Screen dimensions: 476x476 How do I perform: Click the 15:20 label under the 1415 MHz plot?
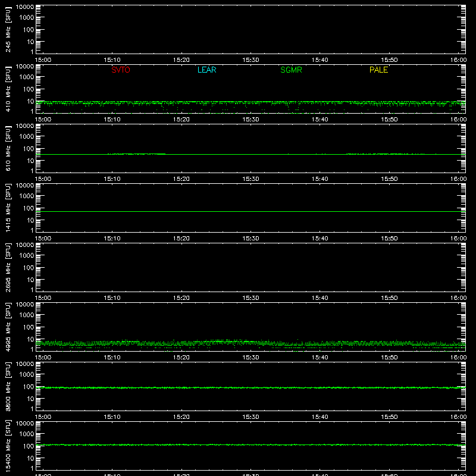181,239
